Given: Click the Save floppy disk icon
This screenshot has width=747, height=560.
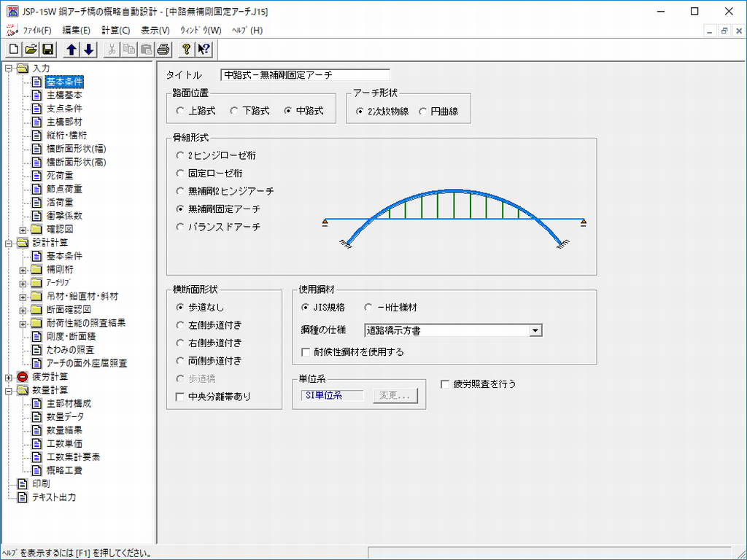Looking at the screenshot, I should (x=47, y=50).
